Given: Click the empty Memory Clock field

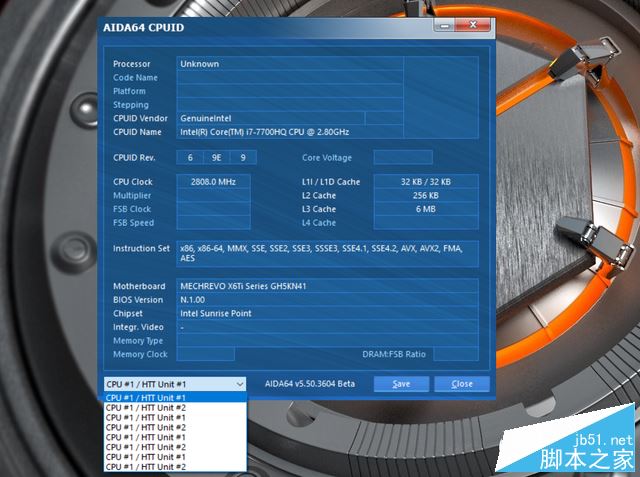Looking at the screenshot, I should point(205,354).
